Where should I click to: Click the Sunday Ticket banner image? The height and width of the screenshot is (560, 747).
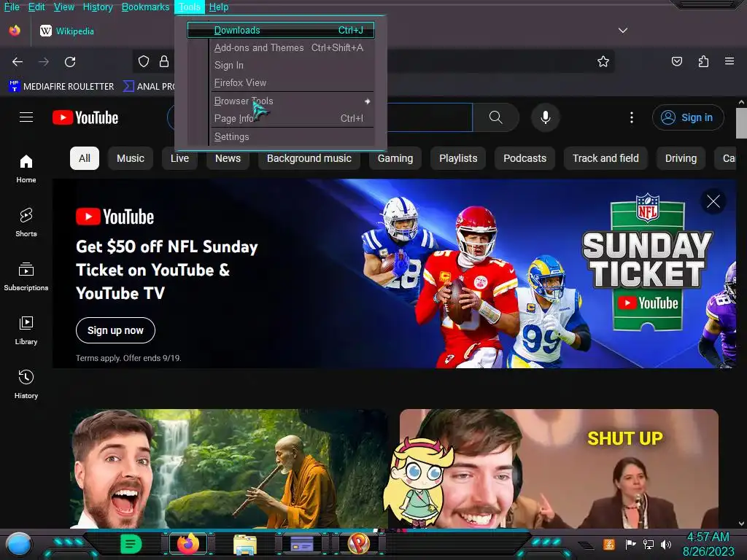coord(394,273)
